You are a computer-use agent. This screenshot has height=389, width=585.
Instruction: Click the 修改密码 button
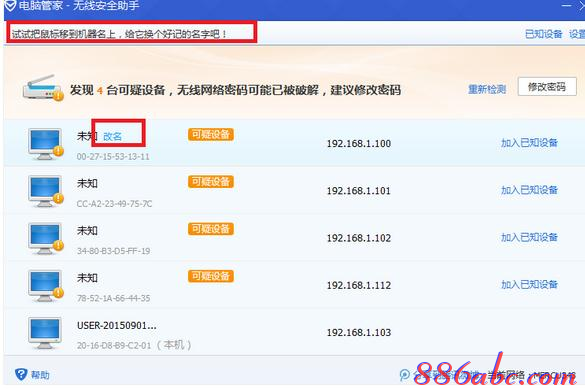point(547,87)
